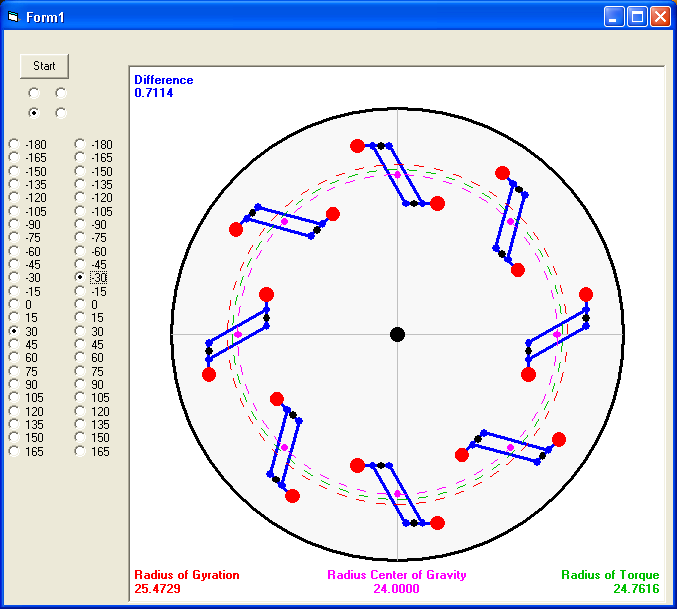Click the black center hub dot of wheel
This screenshot has width=677, height=609.
coord(397,334)
